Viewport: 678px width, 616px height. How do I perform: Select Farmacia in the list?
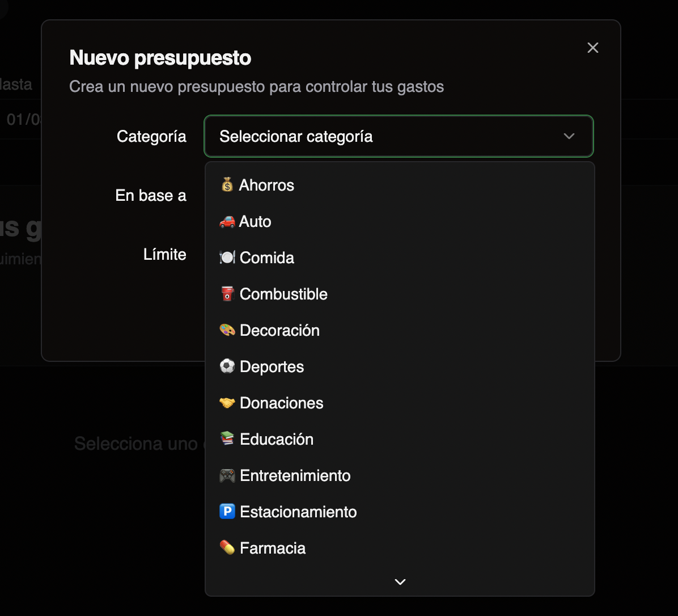tap(273, 548)
